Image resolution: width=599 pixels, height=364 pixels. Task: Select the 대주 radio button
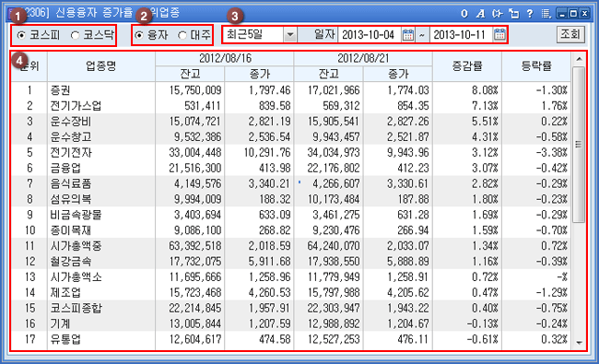coord(182,35)
